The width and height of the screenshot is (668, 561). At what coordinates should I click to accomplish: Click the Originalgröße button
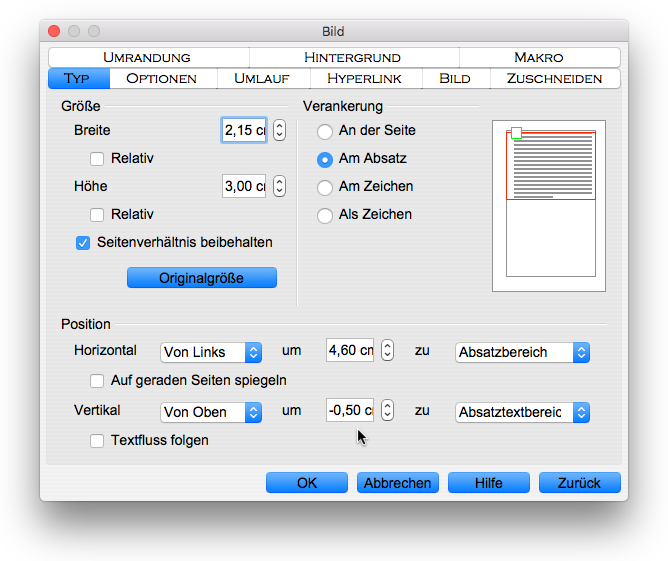[202, 278]
